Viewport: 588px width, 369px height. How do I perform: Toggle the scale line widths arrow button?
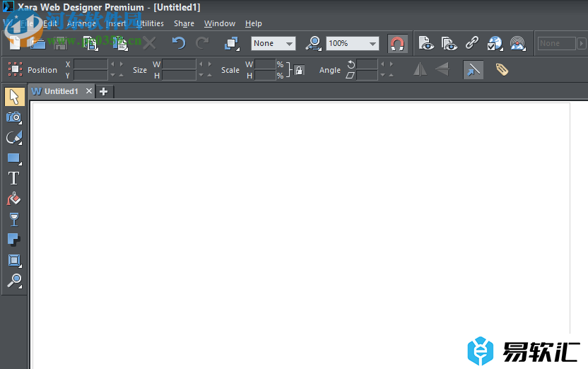[x=474, y=70]
